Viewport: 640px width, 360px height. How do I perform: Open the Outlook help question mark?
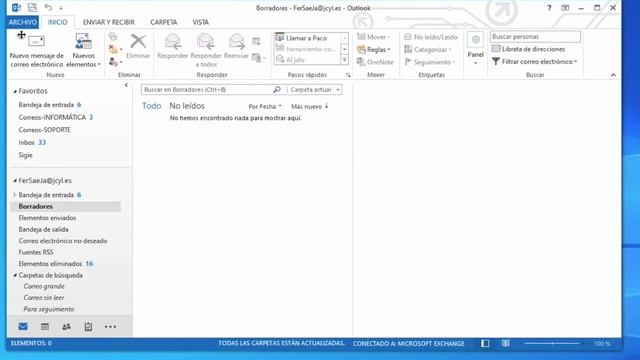549,8
